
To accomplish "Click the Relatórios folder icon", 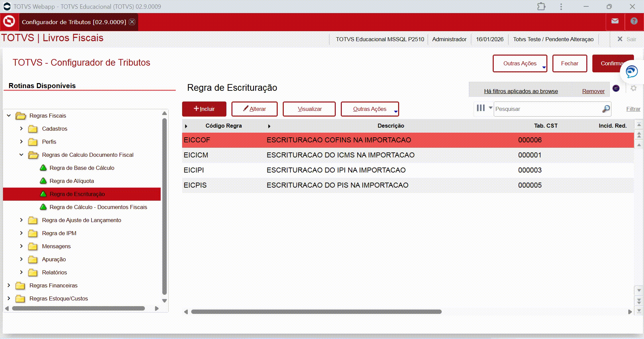I will point(33,272).
